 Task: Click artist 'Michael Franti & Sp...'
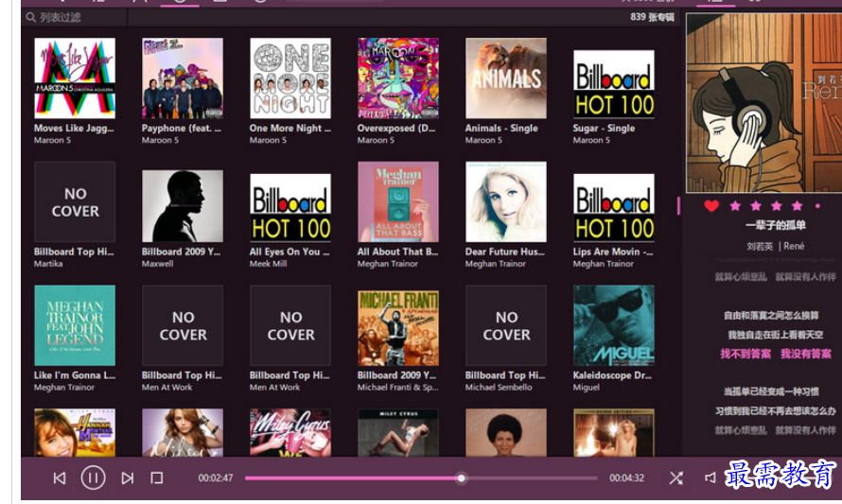(x=398, y=387)
